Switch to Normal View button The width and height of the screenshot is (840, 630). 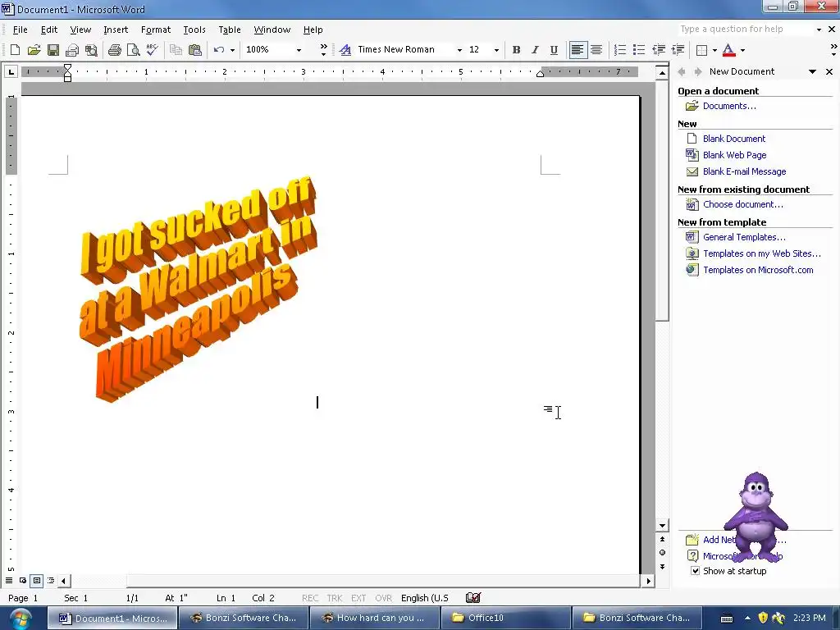(x=9, y=581)
